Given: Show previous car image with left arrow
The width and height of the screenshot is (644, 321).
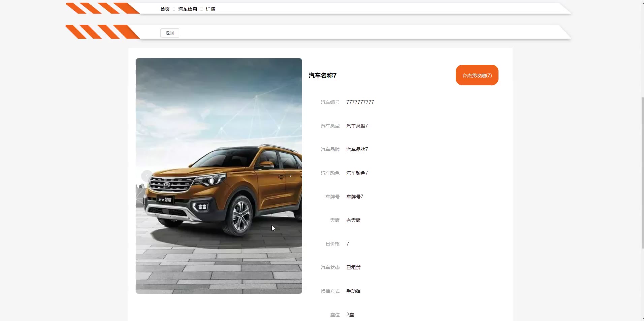Looking at the screenshot, I should point(147,176).
